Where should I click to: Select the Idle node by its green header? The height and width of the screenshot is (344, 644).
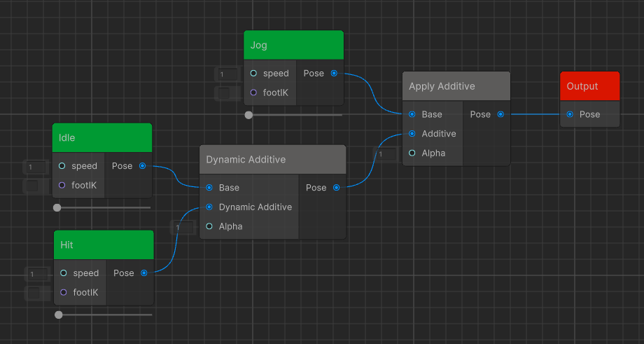102,138
